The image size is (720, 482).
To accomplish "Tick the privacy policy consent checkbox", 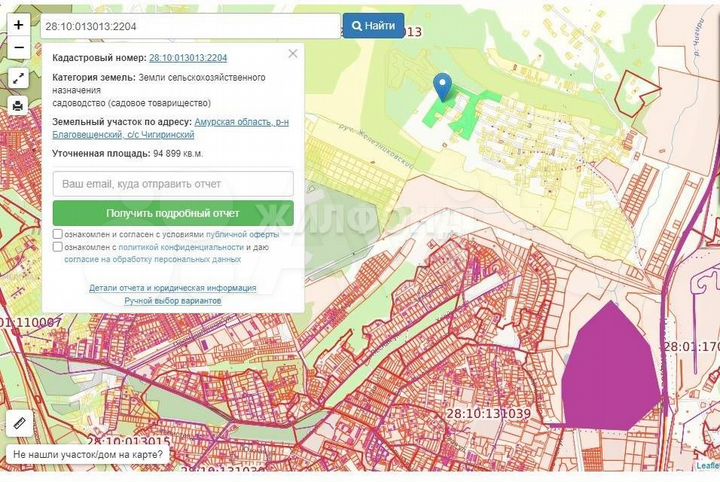I will click(58, 246).
